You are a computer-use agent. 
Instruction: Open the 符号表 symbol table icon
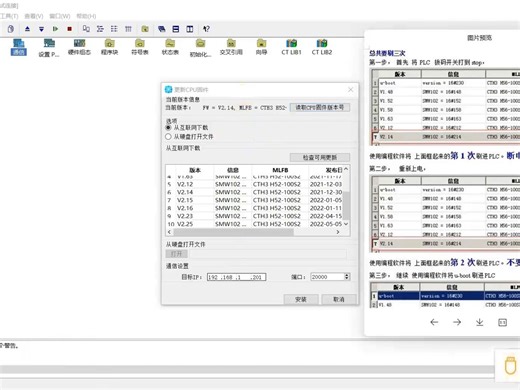coord(140,47)
